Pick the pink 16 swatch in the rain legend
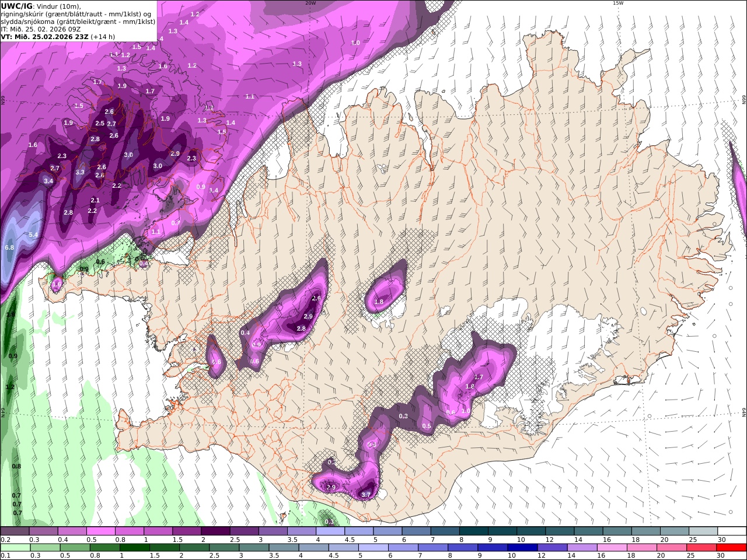 point(612,548)
